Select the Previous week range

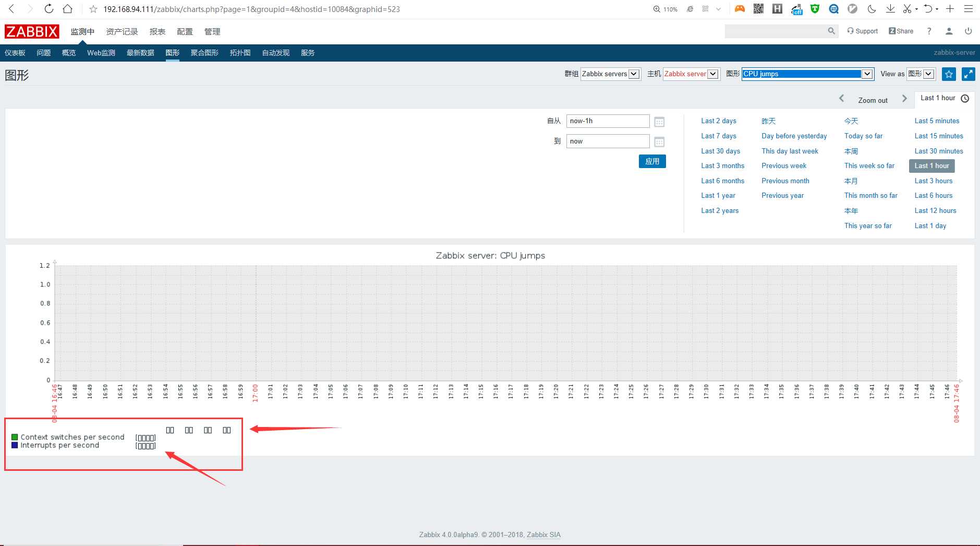784,165
